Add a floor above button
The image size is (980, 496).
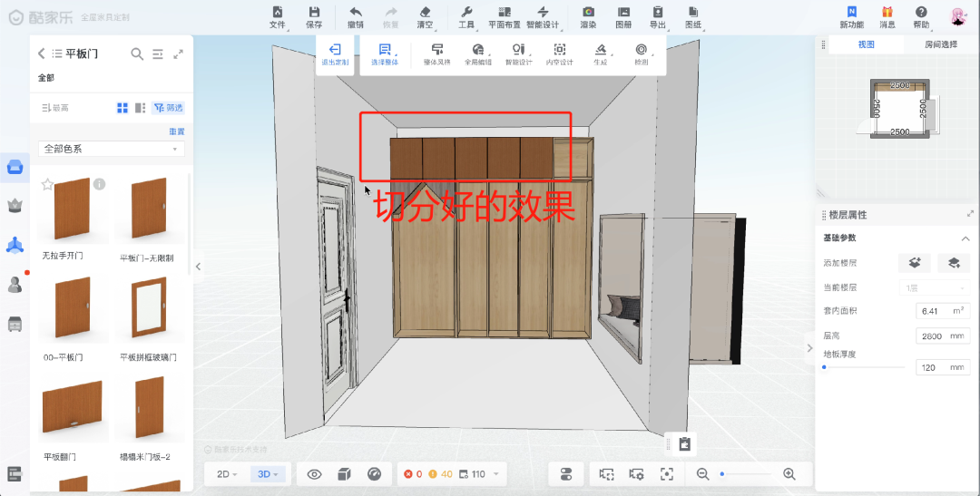[x=915, y=263]
